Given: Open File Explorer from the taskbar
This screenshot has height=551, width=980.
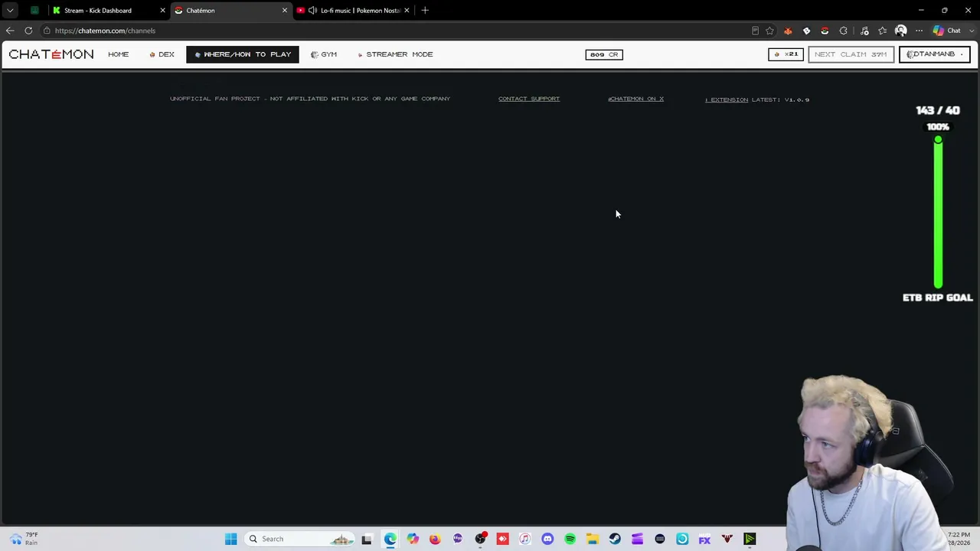Looking at the screenshot, I should coord(592,539).
